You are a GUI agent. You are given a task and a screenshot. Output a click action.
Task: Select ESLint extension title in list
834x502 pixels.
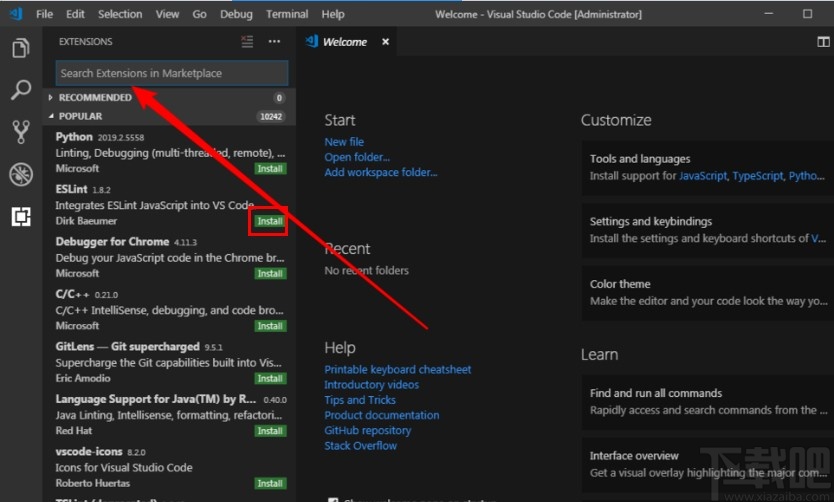pos(71,189)
